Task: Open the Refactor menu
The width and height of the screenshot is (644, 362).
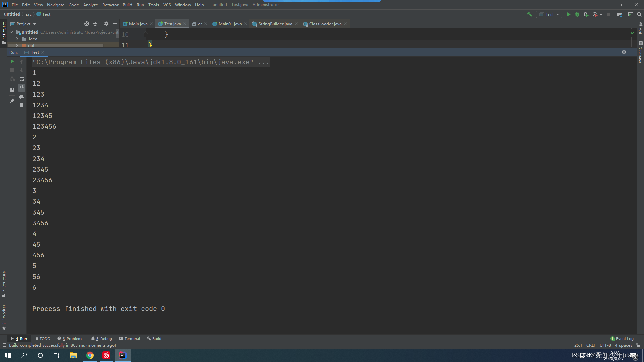Action: tap(110, 5)
